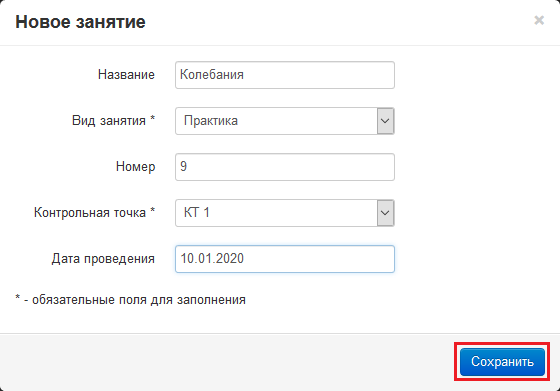560x391 pixels.
Task: Click the Сохранить button
Action: tap(502, 362)
